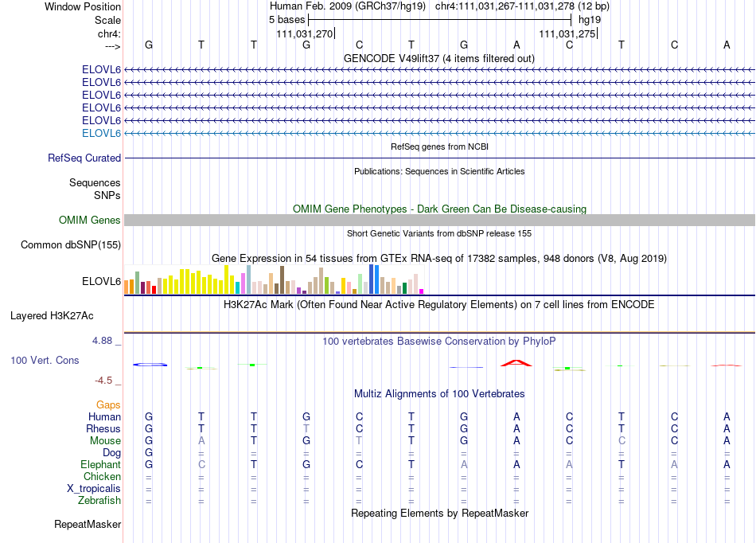Click the Basewise Conservation by PhyloP title
Viewport: 756px width, 543px height.
pyautogui.click(x=439, y=342)
